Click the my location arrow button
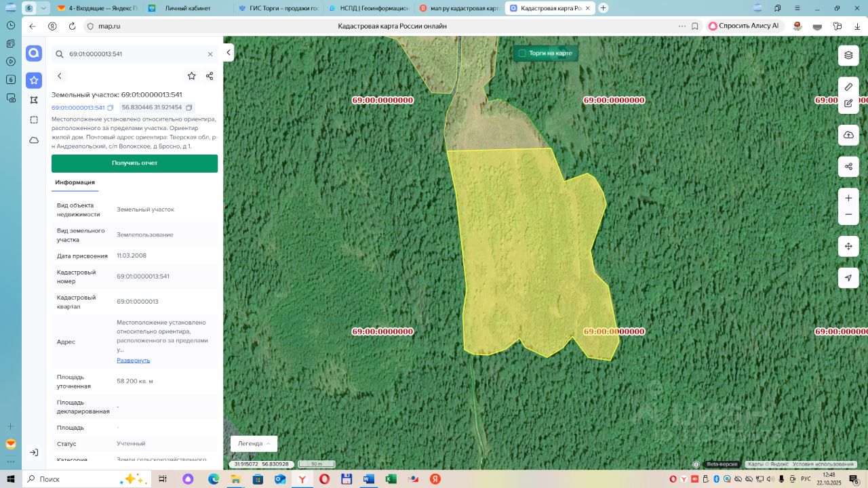Viewport: 868px width, 488px height. (848, 278)
